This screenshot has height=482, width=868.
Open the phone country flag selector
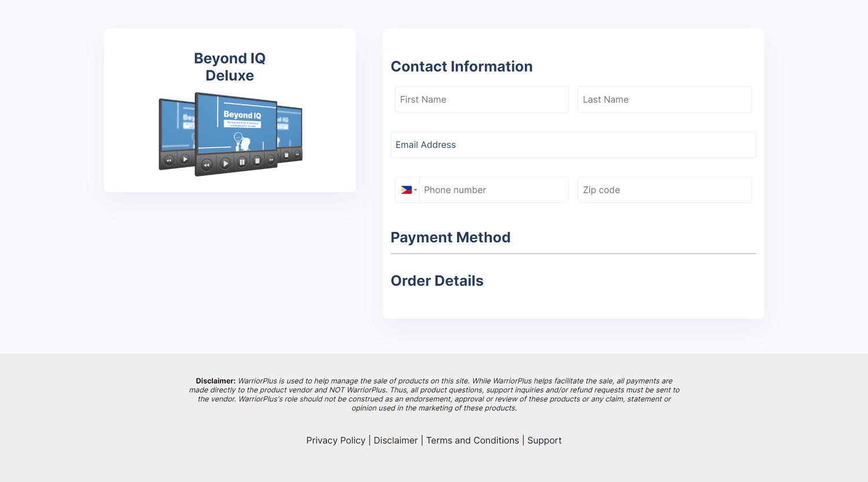pos(408,190)
